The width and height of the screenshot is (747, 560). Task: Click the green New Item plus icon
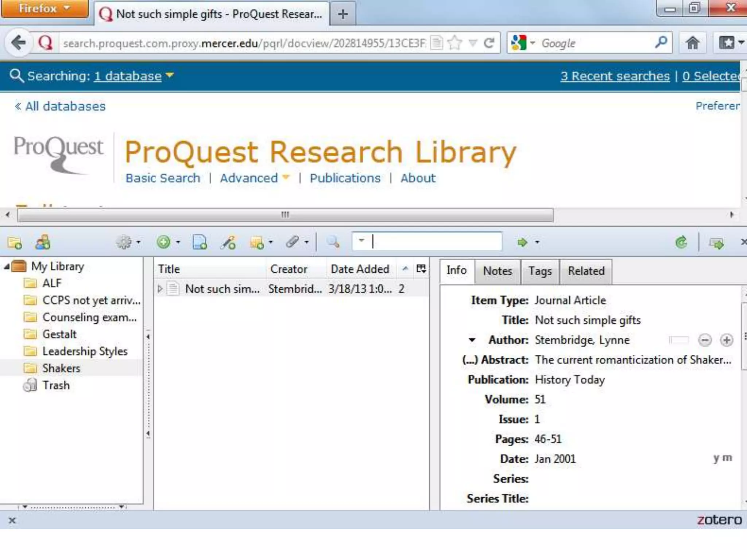(x=163, y=242)
